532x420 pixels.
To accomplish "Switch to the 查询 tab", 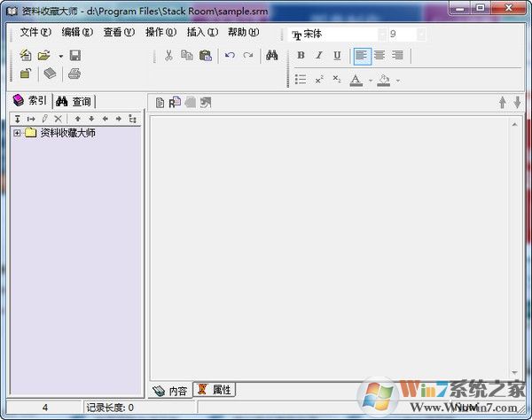I will click(74, 101).
